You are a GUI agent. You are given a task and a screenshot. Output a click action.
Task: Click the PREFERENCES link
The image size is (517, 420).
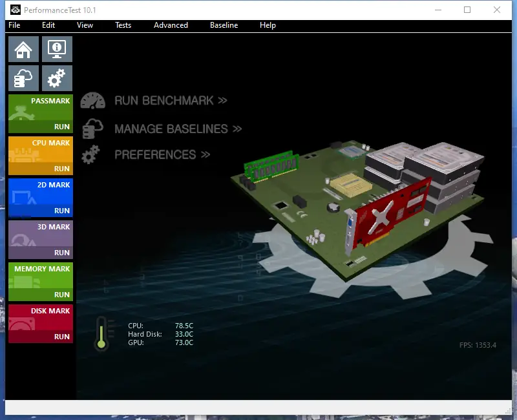[x=162, y=154]
